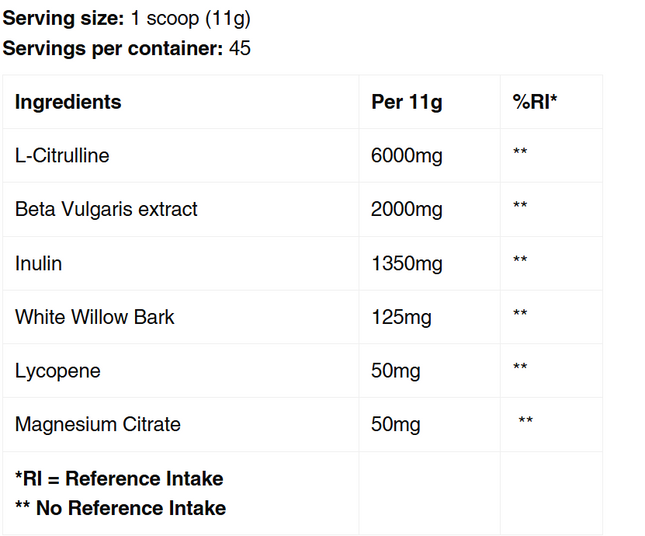The width and height of the screenshot is (645, 536).
Task: Click the Beta Vulgaris extract ingredient name
Action: (106, 209)
